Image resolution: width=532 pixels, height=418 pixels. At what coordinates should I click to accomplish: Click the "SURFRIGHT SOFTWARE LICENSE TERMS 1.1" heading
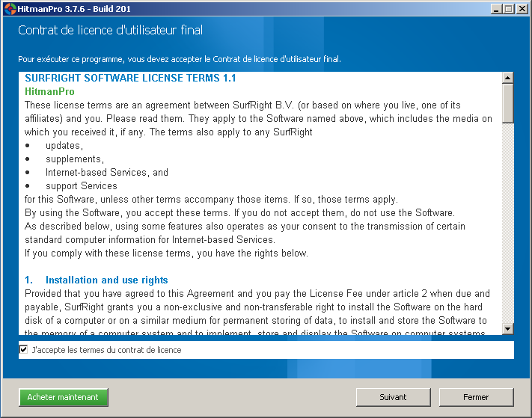click(130, 78)
